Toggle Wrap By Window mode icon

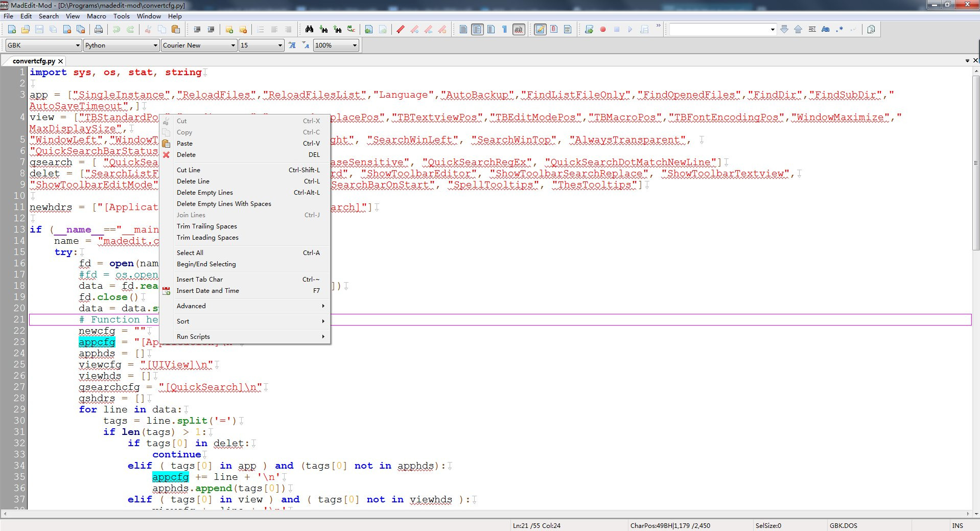tap(477, 30)
